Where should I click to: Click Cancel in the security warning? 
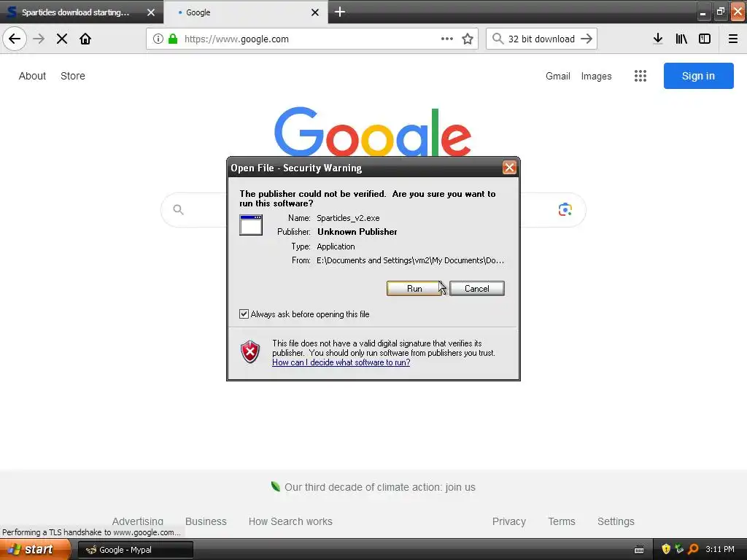coord(477,289)
